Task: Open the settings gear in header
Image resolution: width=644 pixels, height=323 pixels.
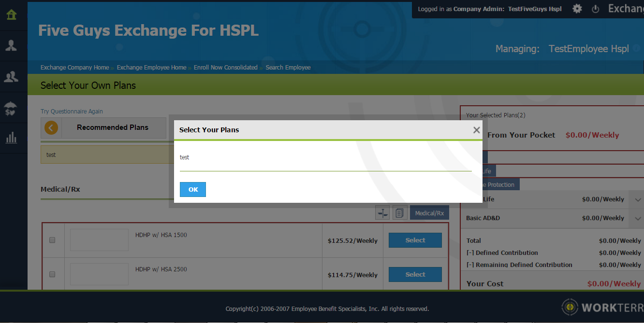Action: [x=577, y=9]
